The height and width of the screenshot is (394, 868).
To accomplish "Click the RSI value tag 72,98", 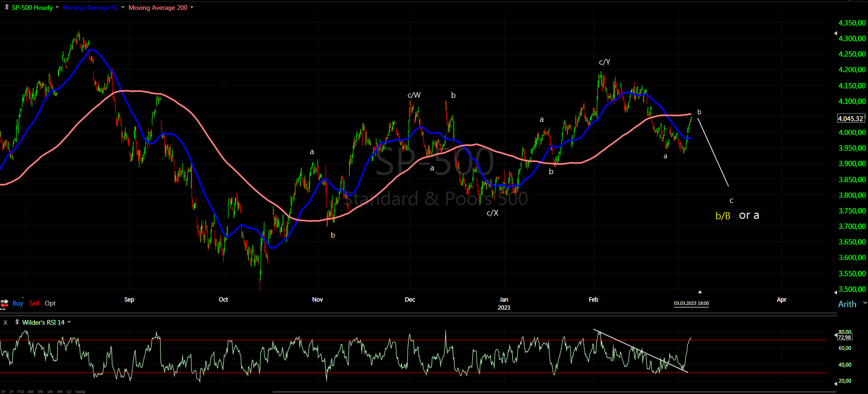I will 844,337.
